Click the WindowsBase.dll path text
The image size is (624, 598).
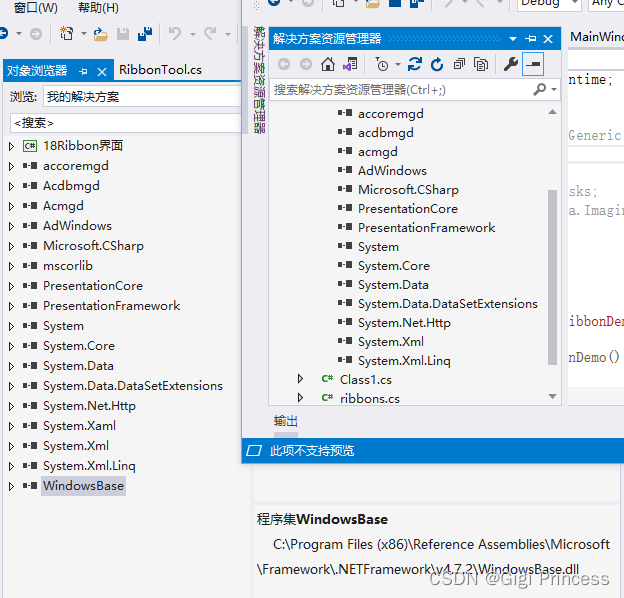[x=433, y=557]
